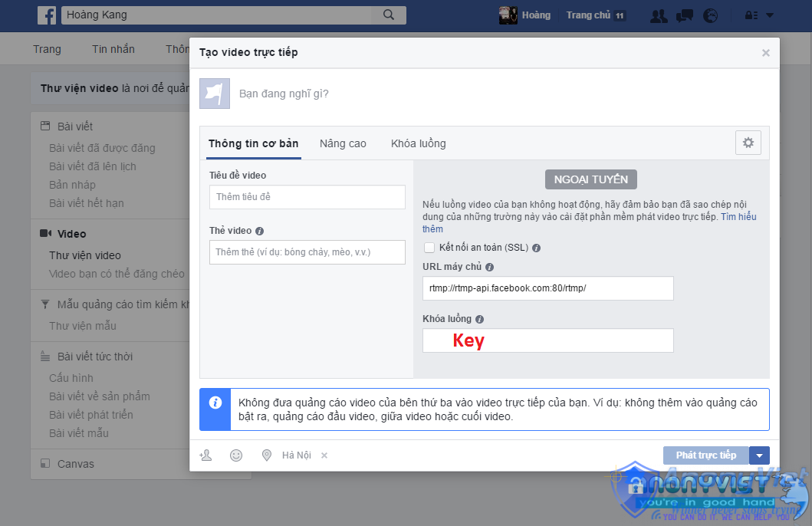Open the Tin nhắn page tab

113,49
